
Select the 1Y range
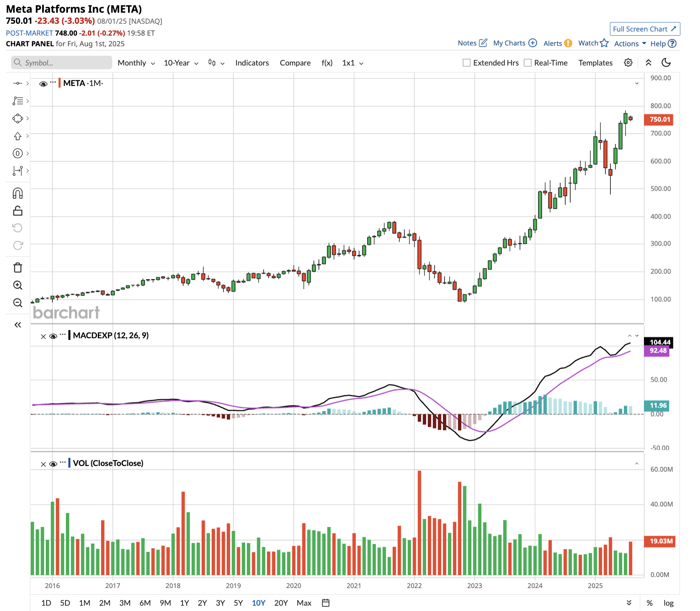point(185,603)
